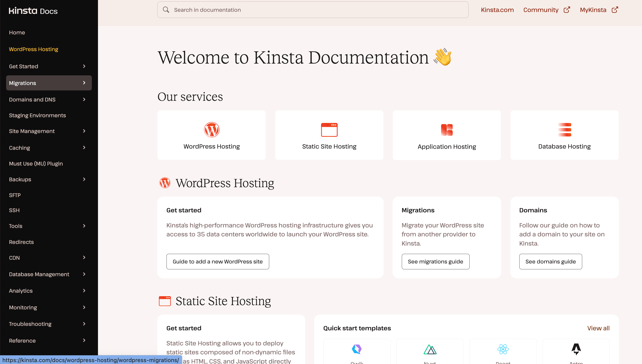Expand the Get Started sidebar section
Viewport: 642px width, 364px height.
pos(84,66)
